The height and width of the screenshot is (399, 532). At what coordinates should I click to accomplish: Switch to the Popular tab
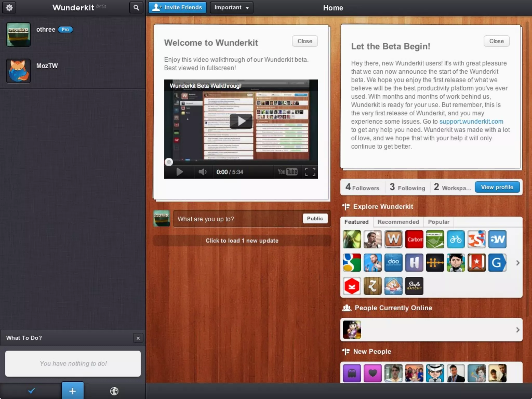click(x=438, y=222)
